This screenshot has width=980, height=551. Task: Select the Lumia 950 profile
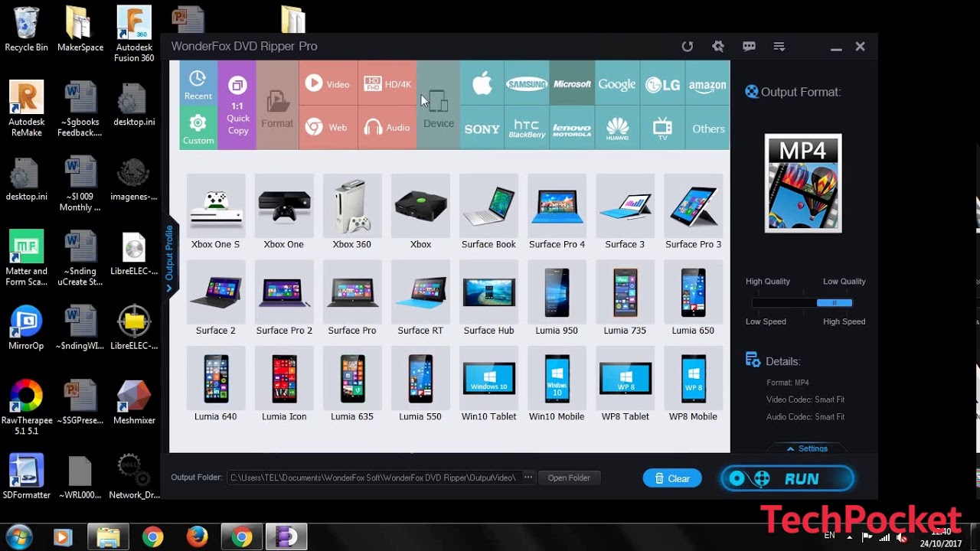click(557, 298)
